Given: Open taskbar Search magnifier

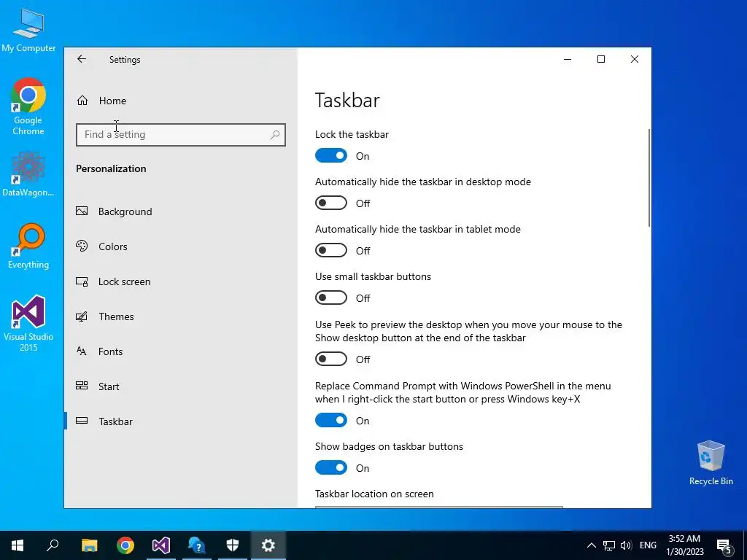Looking at the screenshot, I should (53, 545).
